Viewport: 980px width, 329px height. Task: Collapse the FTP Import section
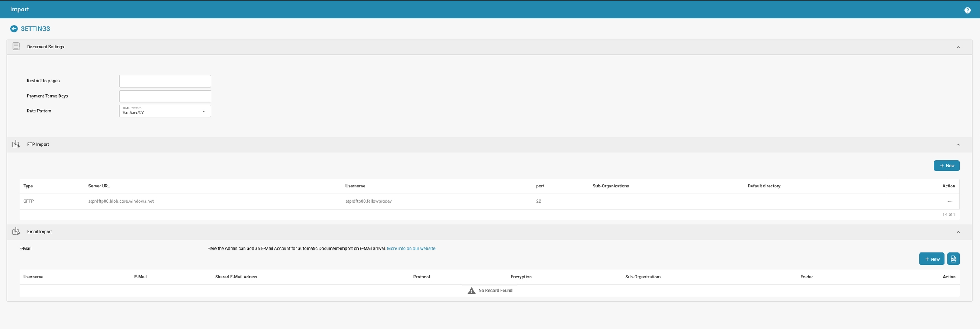(958, 145)
